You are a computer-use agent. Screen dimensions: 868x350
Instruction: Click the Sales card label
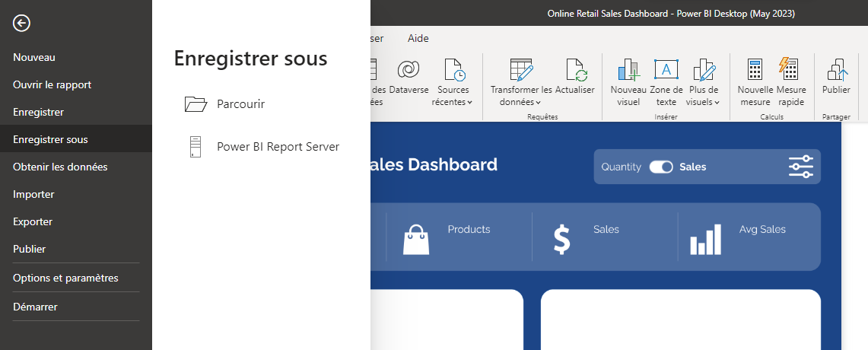point(606,229)
